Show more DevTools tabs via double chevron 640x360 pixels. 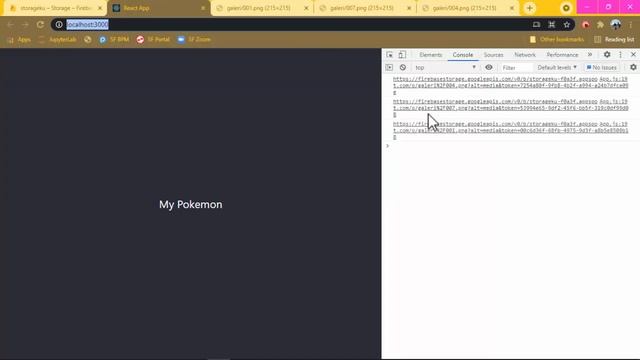point(590,55)
